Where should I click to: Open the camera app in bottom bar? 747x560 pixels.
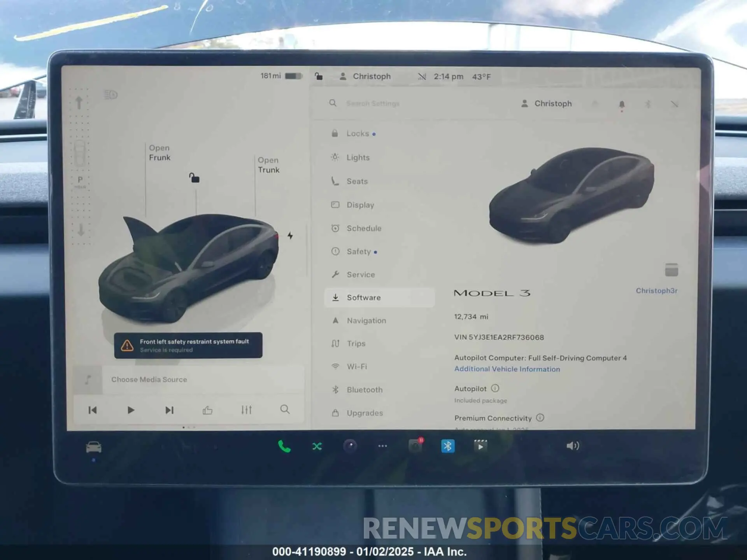click(x=350, y=446)
